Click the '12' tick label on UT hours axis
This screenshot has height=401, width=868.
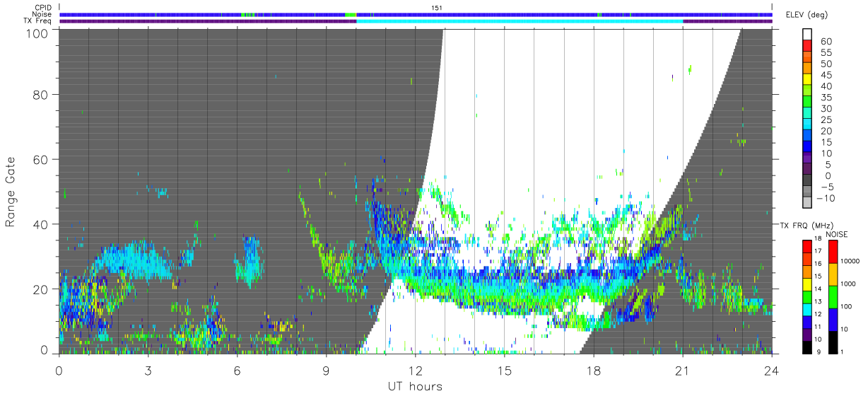click(415, 370)
